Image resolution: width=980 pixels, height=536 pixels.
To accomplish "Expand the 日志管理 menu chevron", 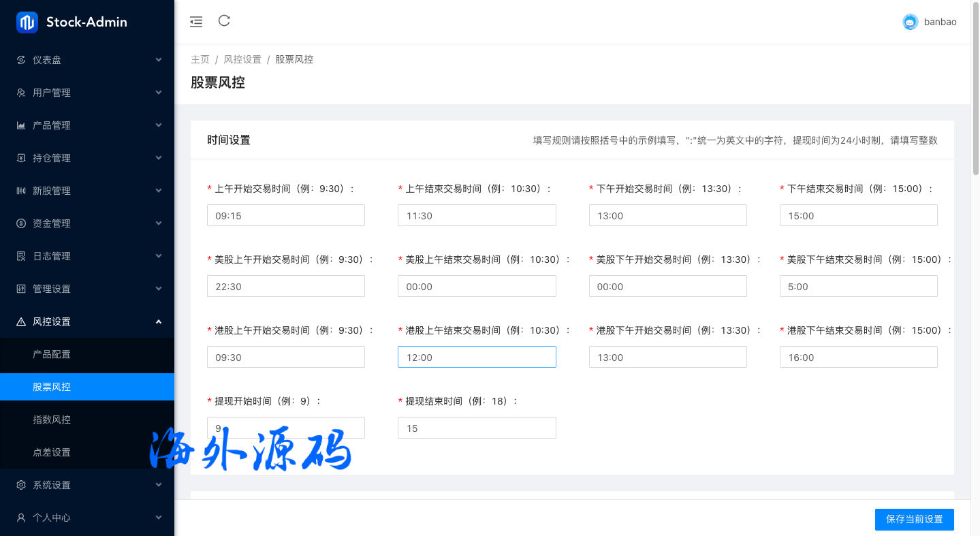I will [159, 256].
